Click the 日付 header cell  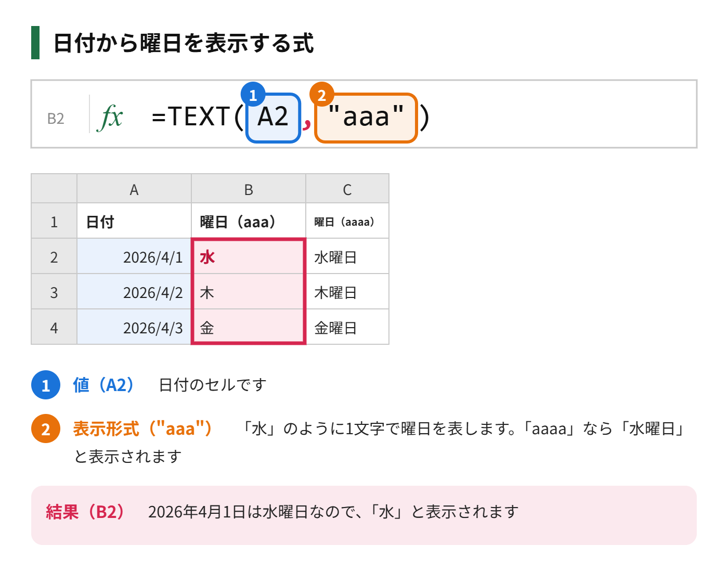134,221
